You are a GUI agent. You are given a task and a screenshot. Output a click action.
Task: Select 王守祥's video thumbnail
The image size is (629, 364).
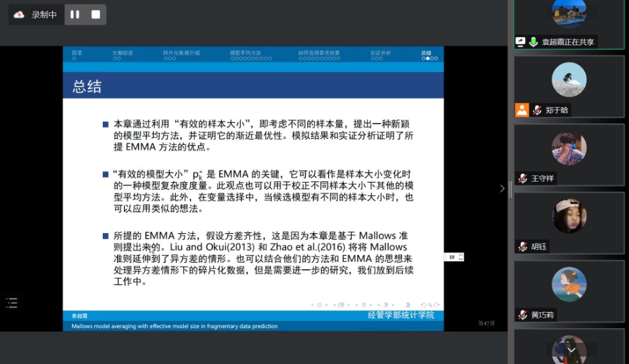pos(569,148)
